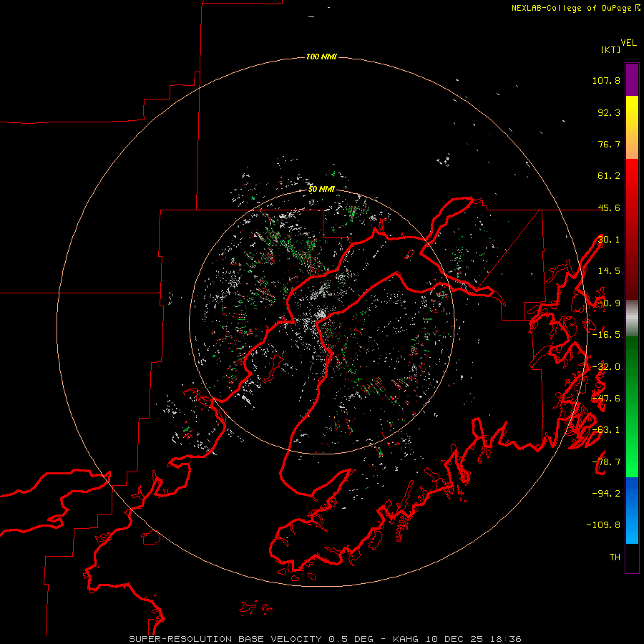Click the gray near-zero segment of the color bar
The image size is (644, 644).
pyautogui.click(x=632, y=318)
